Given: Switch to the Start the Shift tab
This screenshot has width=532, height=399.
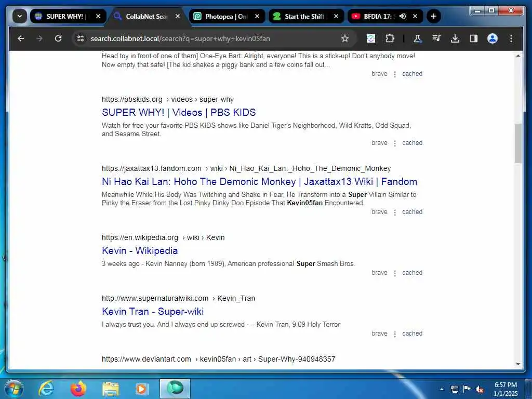Looking at the screenshot, I should [x=306, y=16].
